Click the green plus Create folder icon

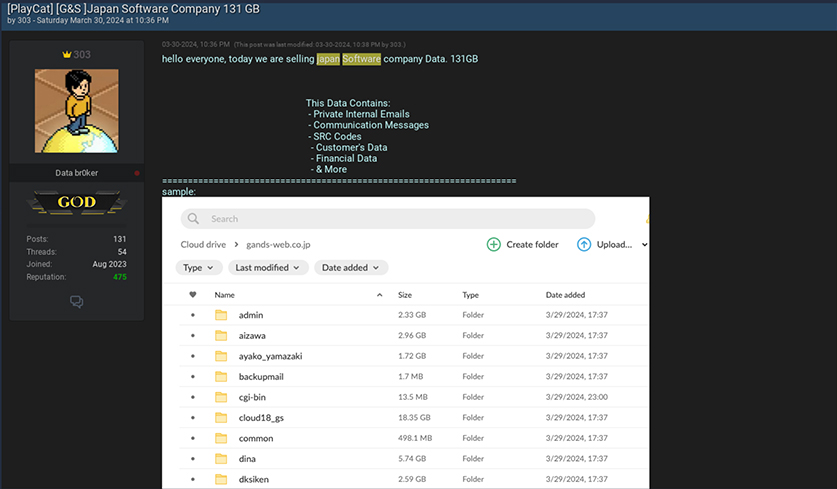pos(494,244)
